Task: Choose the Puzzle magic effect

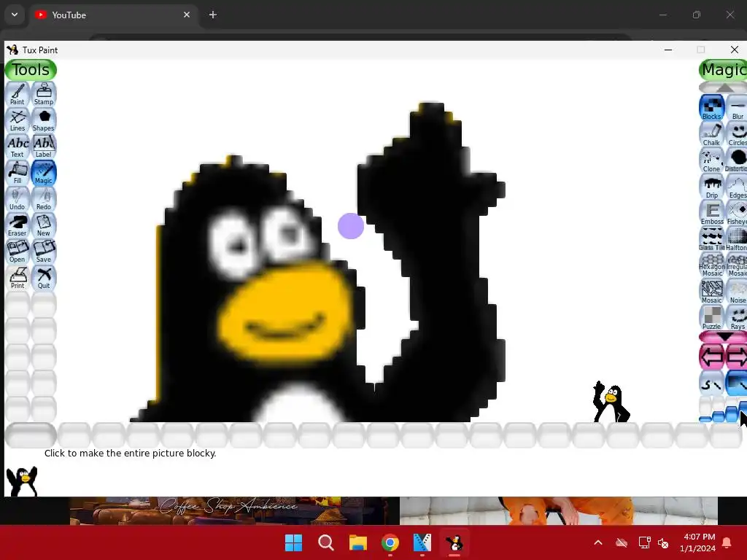Action: tap(712, 317)
